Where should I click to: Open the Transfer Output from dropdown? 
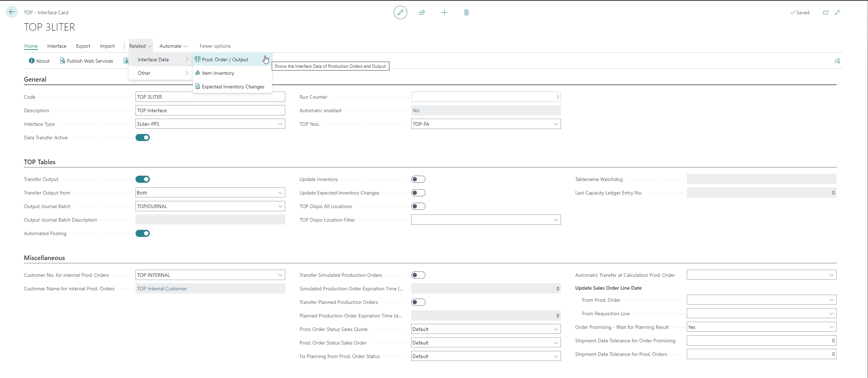pos(280,193)
